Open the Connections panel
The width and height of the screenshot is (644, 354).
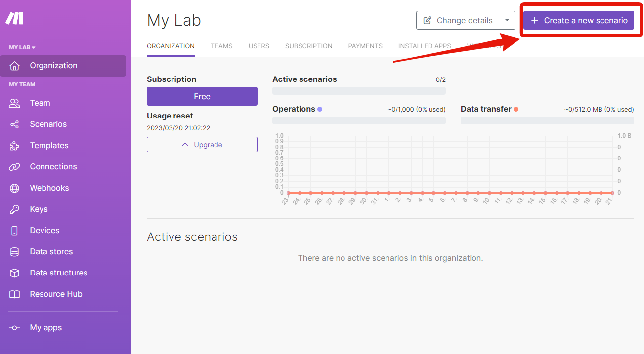[53, 166]
